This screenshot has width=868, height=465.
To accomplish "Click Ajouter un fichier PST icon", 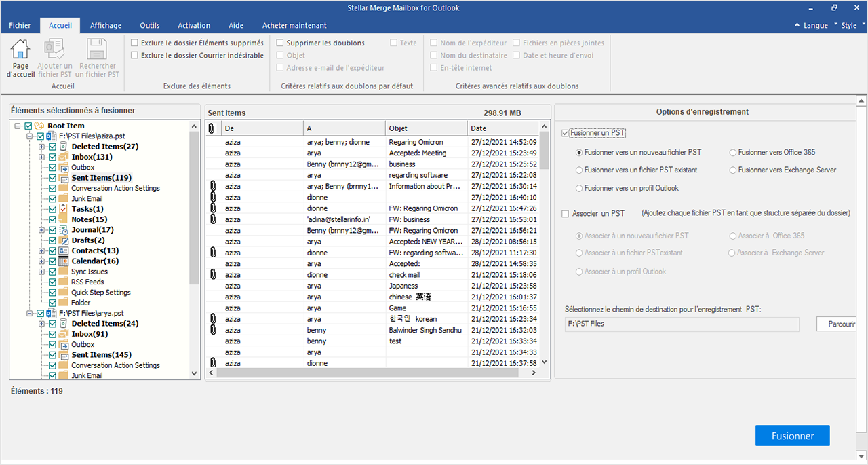I will (x=54, y=50).
